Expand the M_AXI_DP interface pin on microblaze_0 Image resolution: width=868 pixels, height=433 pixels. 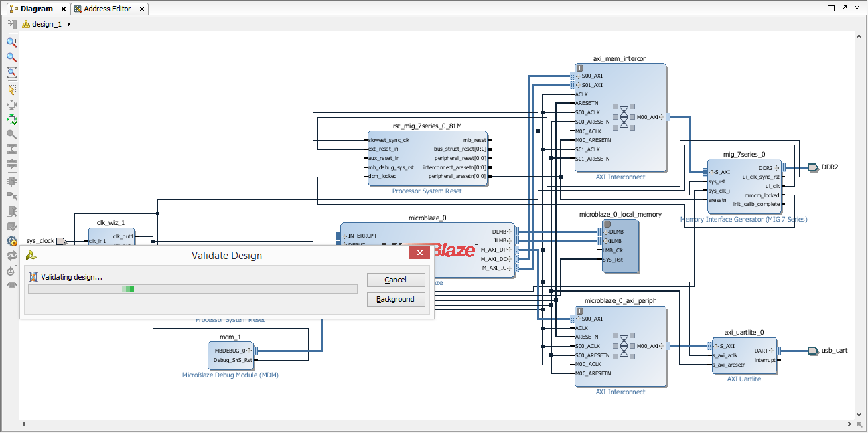[x=511, y=250]
